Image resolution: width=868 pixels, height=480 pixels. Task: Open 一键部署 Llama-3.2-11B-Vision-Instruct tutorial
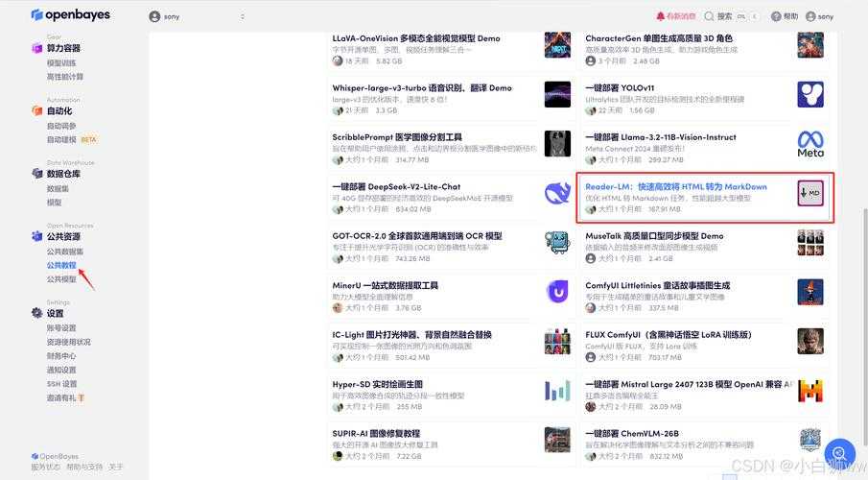pyautogui.click(x=661, y=137)
